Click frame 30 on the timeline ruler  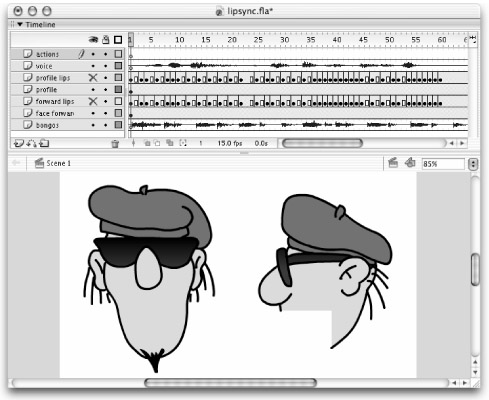tap(284, 40)
